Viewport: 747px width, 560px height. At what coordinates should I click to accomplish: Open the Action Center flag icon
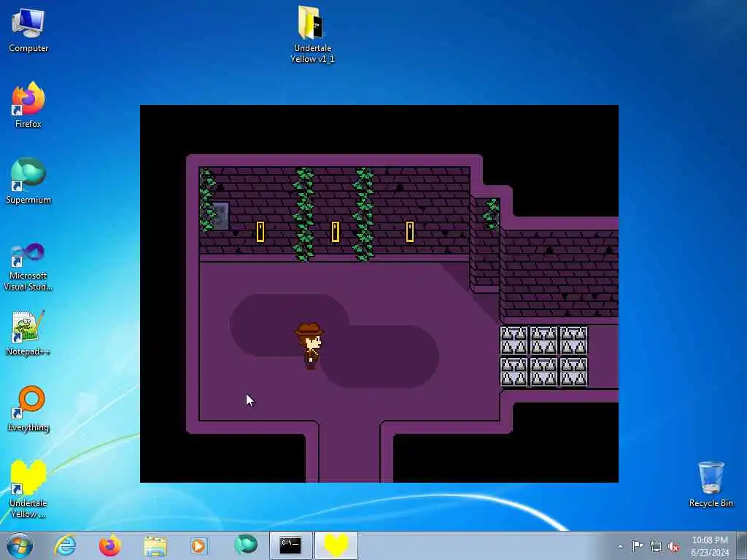pyautogui.click(x=638, y=546)
